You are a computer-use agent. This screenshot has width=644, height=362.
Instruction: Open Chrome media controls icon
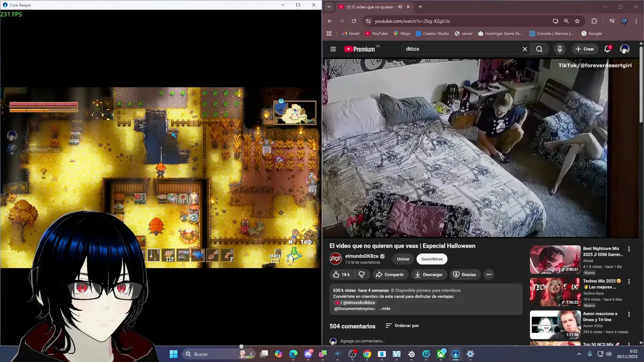[x=612, y=21]
